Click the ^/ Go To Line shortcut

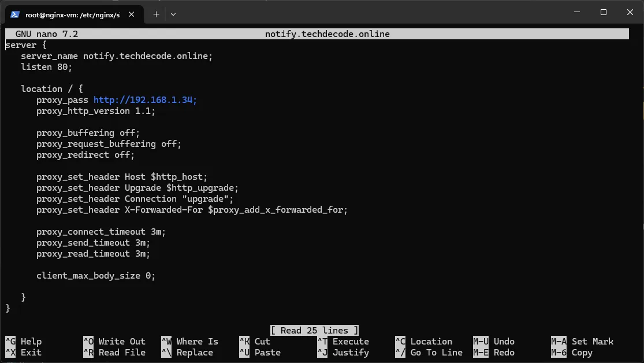pyautogui.click(x=429, y=353)
